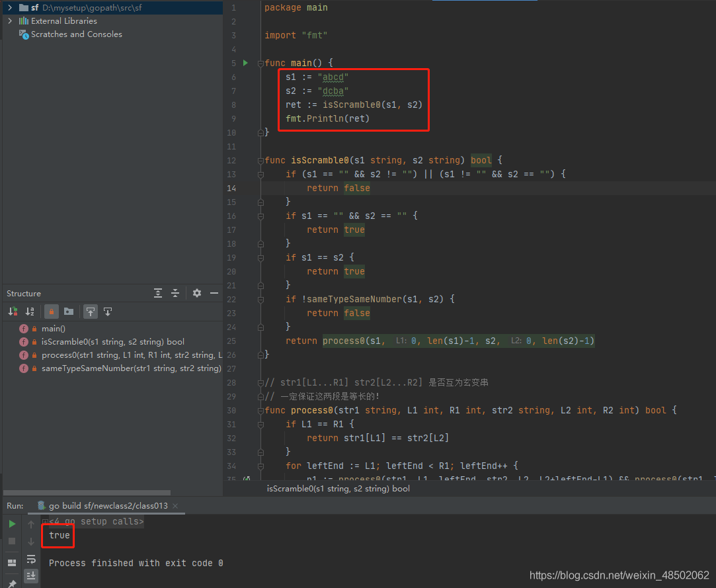This screenshot has height=588, width=716.
Task: Select process0 function in Structure list
Action: click(132, 355)
